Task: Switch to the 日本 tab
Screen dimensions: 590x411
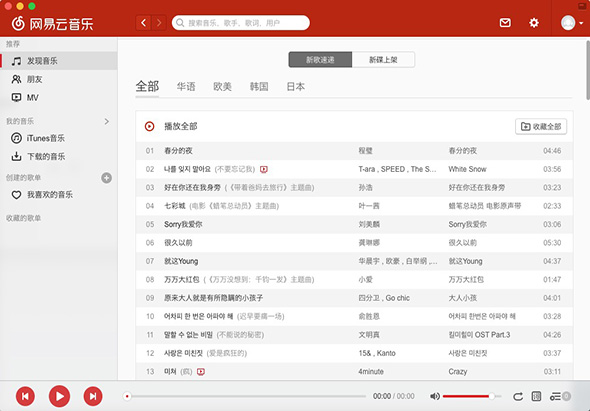Action: (x=295, y=87)
